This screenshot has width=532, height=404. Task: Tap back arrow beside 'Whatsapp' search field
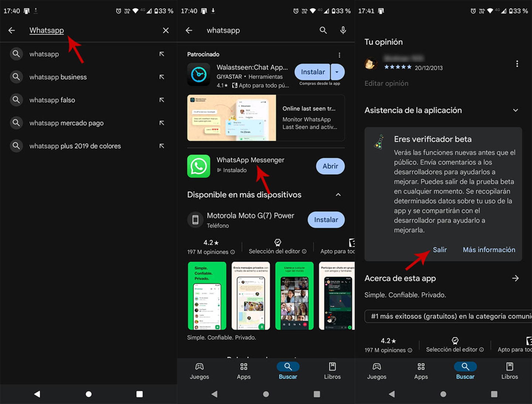pyautogui.click(x=11, y=30)
